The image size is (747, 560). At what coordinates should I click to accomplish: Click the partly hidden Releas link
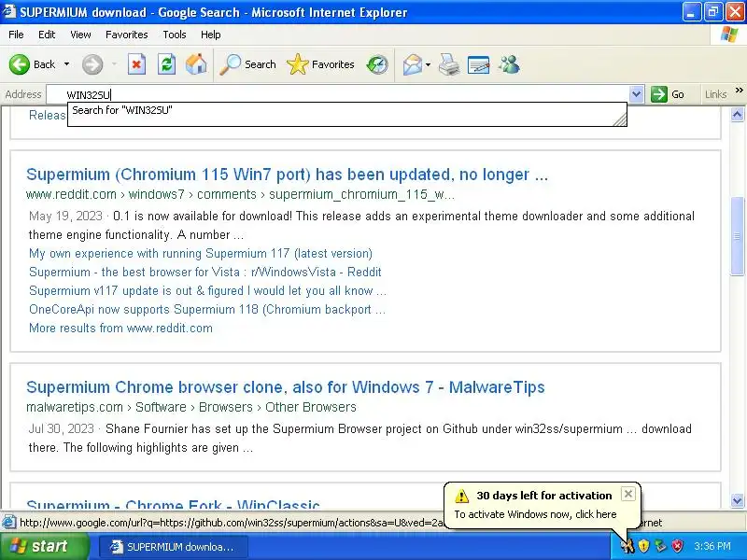tap(48, 115)
